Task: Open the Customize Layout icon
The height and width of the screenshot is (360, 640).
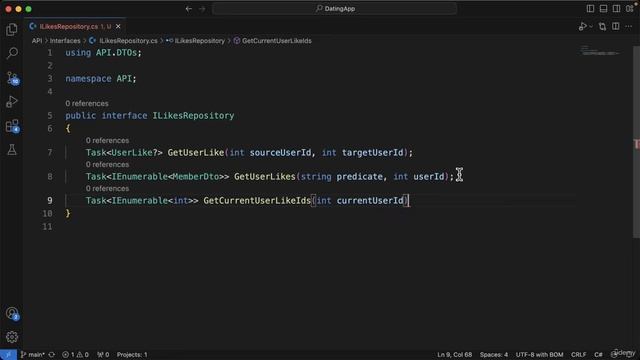Action: 630,9
